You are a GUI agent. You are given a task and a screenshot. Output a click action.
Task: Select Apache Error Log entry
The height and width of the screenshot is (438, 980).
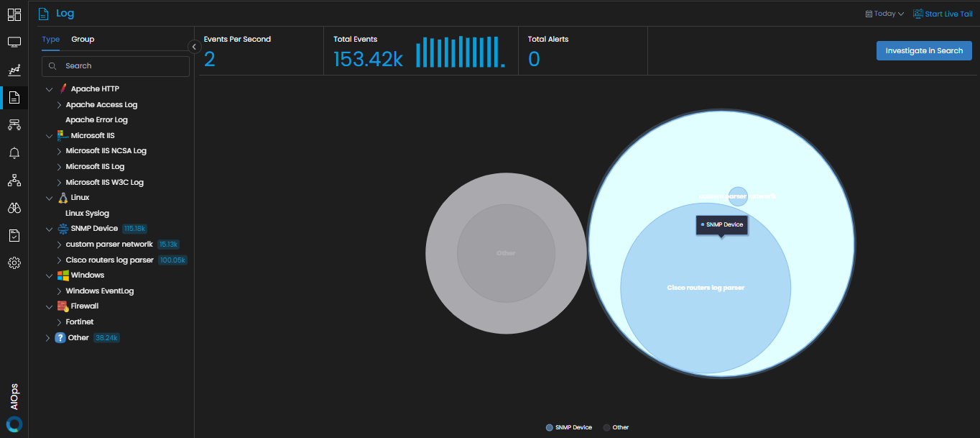(x=96, y=120)
